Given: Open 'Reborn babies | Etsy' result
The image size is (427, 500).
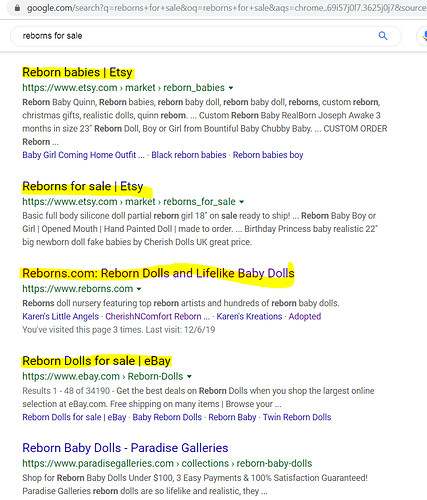Looking at the screenshot, I should tap(77, 72).
